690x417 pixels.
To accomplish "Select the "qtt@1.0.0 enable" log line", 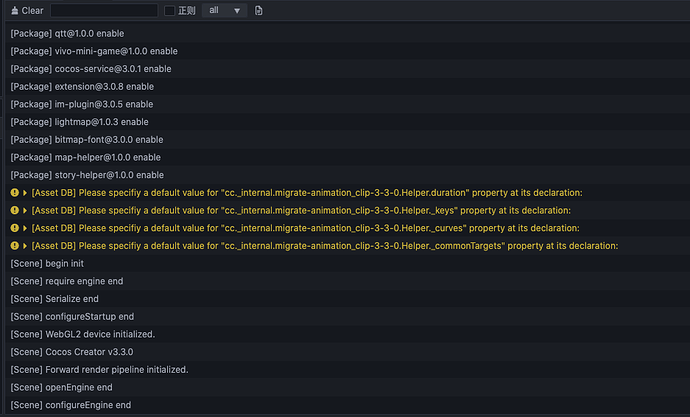I will pos(67,33).
